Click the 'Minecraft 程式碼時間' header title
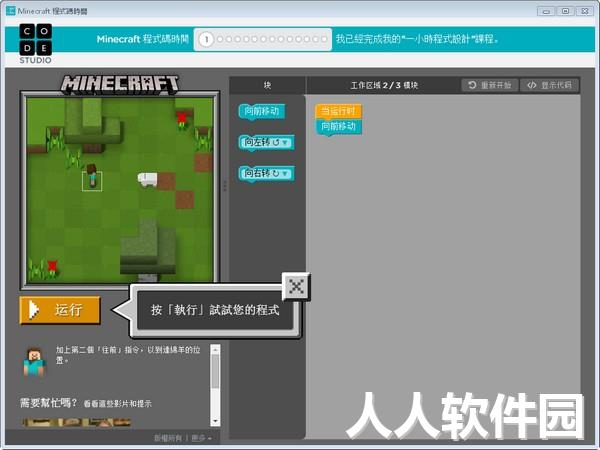The image size is (600, 450). 143,39
